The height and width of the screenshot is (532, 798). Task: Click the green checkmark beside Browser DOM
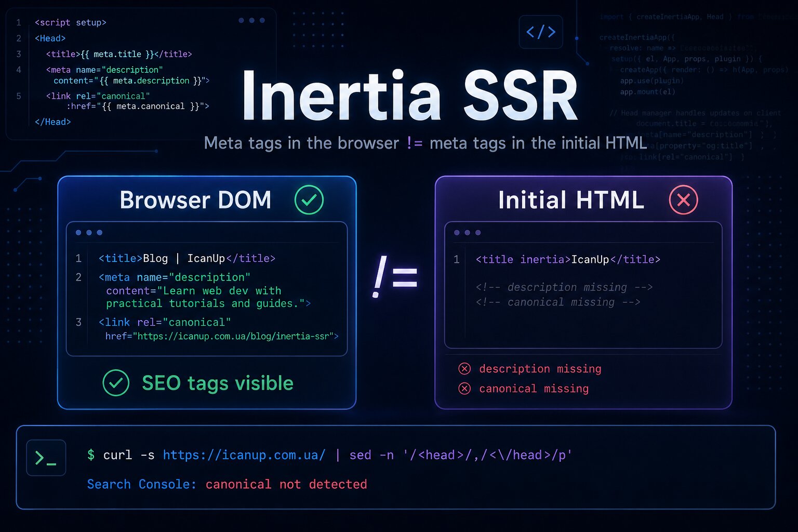[309, 200]
